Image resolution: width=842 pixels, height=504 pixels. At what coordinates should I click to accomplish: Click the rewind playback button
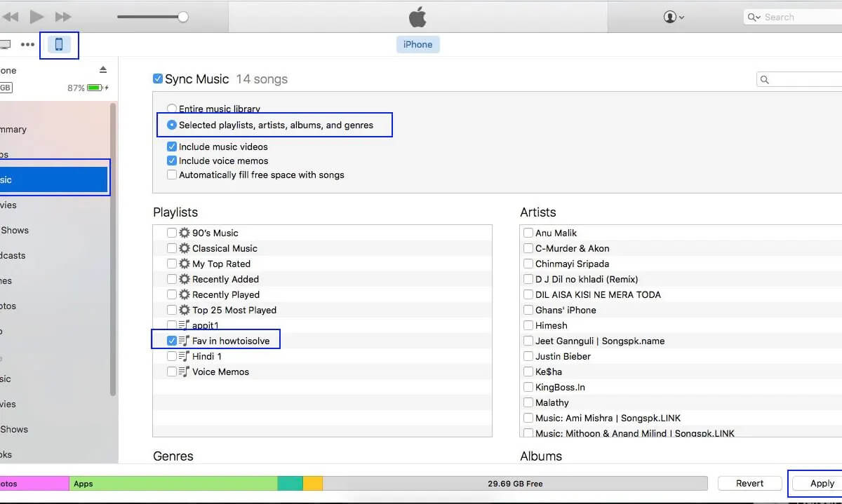(x=9, y=17)
